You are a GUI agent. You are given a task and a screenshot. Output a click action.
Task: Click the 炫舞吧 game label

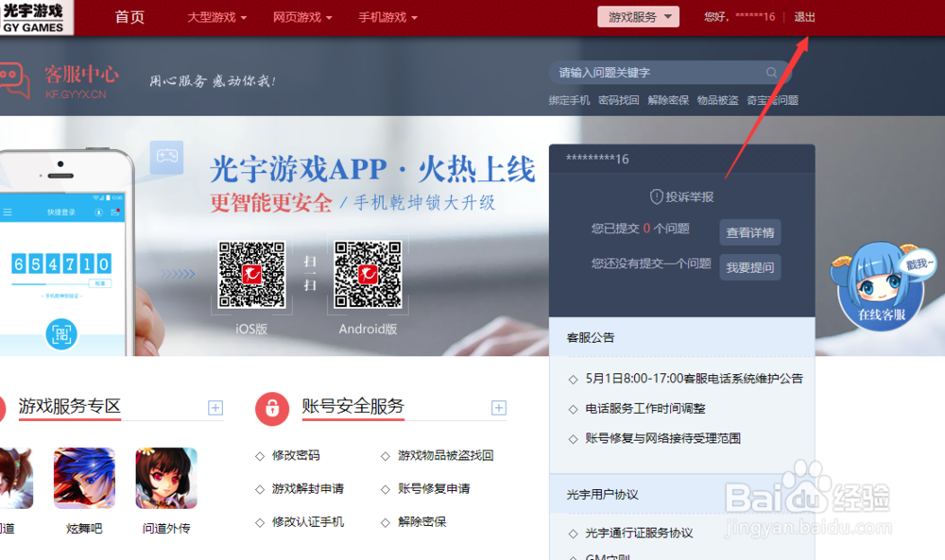coord(84,529)
